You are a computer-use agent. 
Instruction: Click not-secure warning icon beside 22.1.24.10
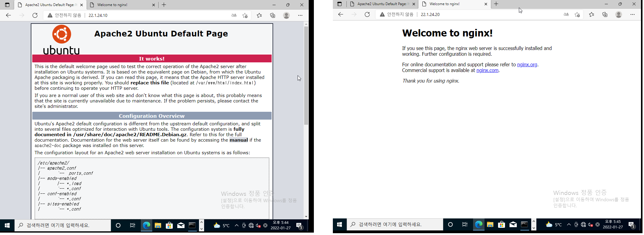coord(50,15)
